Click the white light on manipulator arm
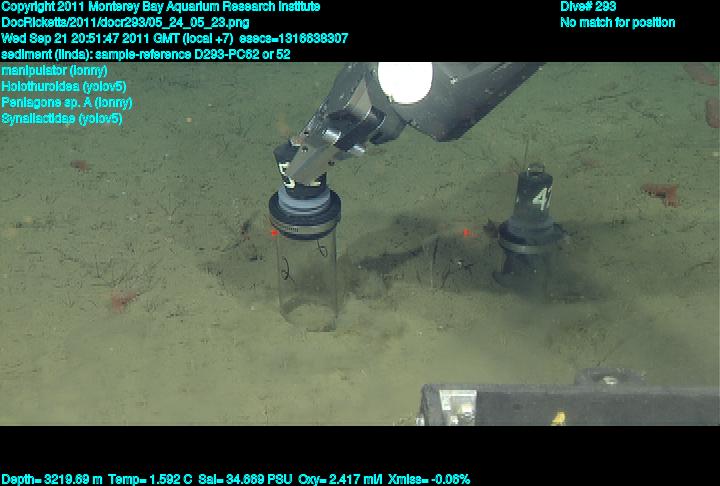 click(403, 80)
